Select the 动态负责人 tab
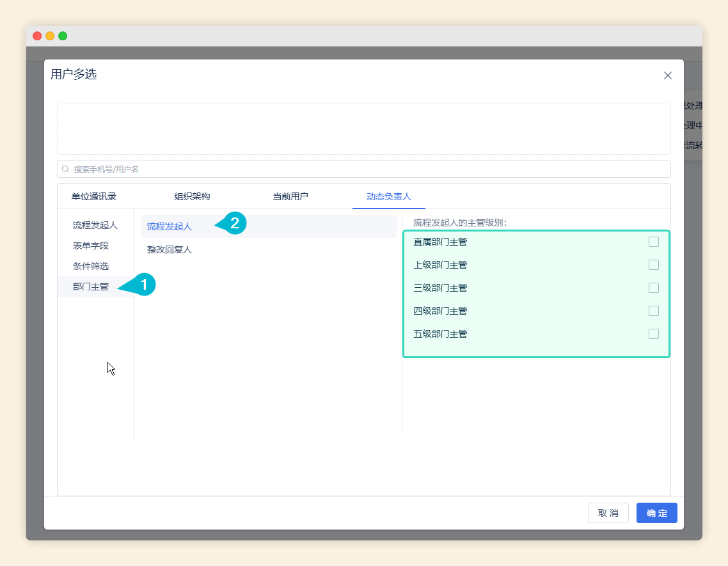728x566 pixels. click(x=388, y=196)
